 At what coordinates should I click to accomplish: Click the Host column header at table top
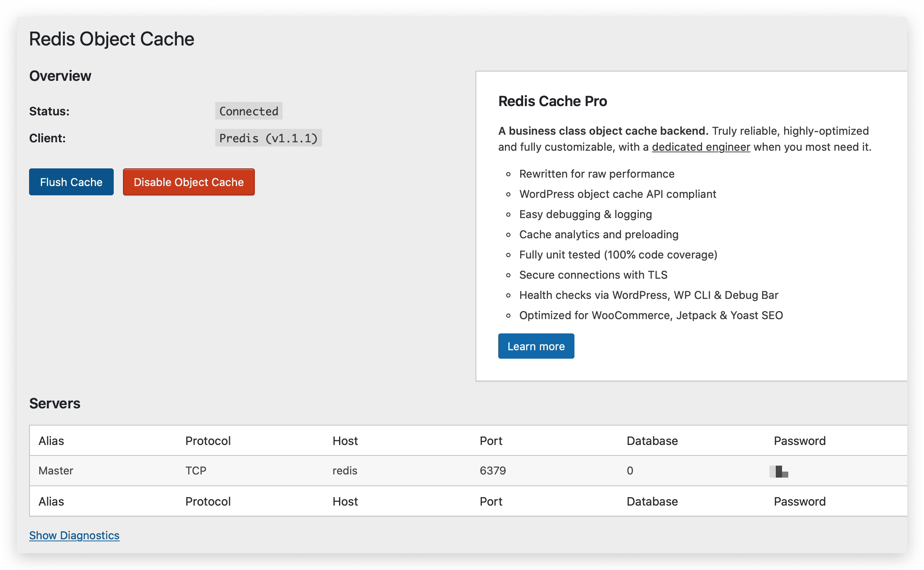[345, 441]
